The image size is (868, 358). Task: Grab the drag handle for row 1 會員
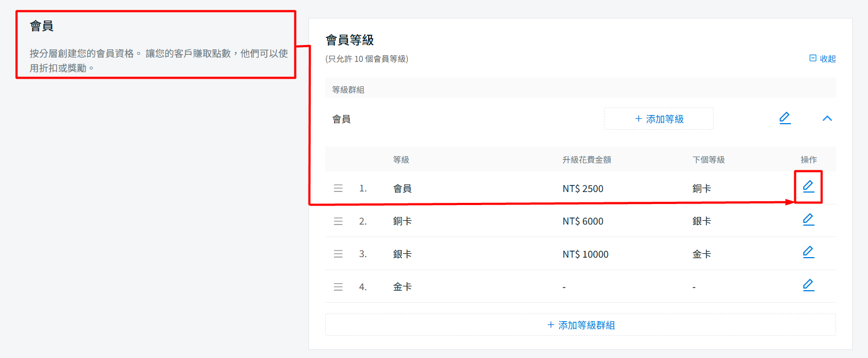click(x=338, y=188)
